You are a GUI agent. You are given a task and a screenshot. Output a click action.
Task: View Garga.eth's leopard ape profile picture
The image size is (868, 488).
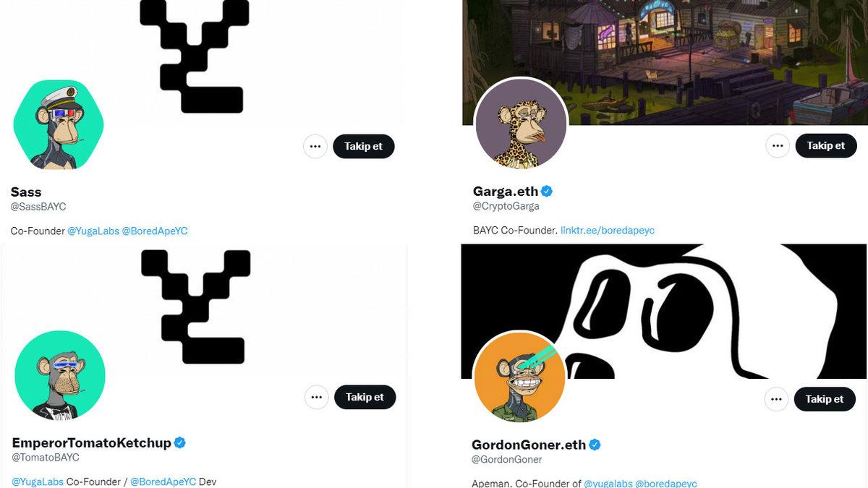[521, 124]
